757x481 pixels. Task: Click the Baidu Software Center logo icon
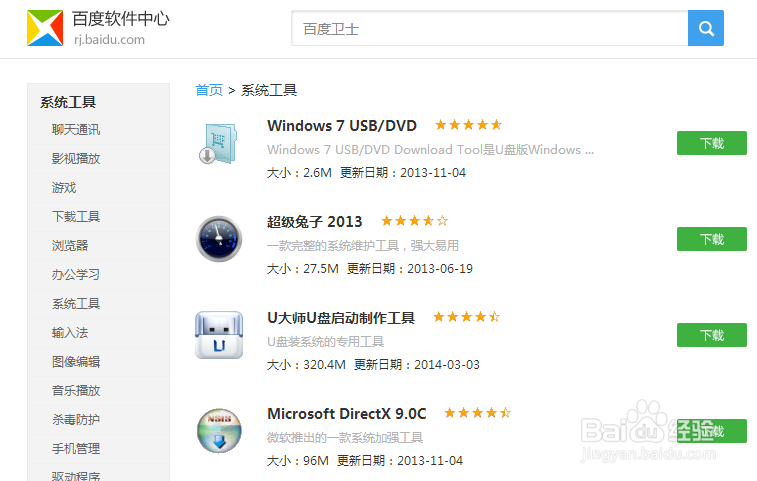coord(45,28)
